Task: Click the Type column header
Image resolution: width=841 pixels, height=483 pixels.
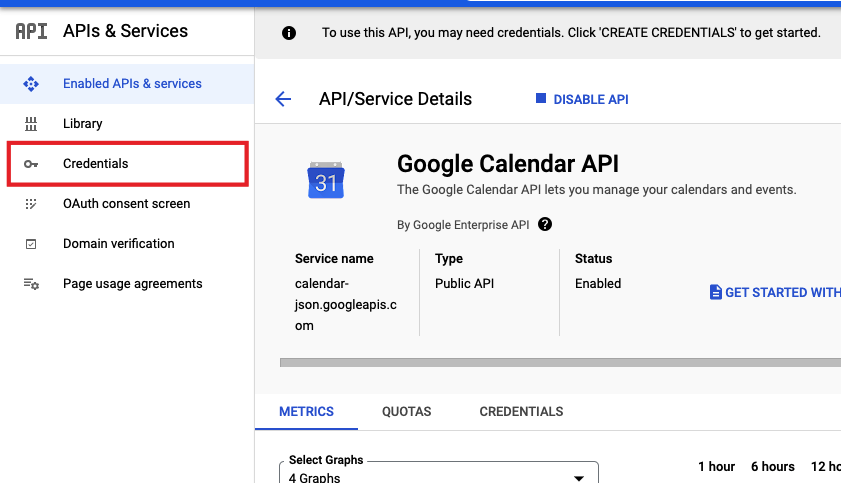Action: coord(449,259)
